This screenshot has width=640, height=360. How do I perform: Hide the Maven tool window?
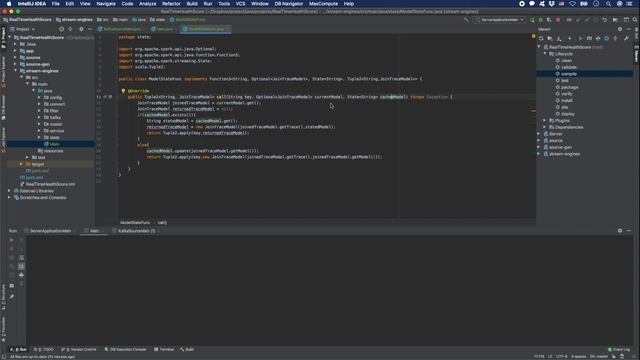[629, 29]
